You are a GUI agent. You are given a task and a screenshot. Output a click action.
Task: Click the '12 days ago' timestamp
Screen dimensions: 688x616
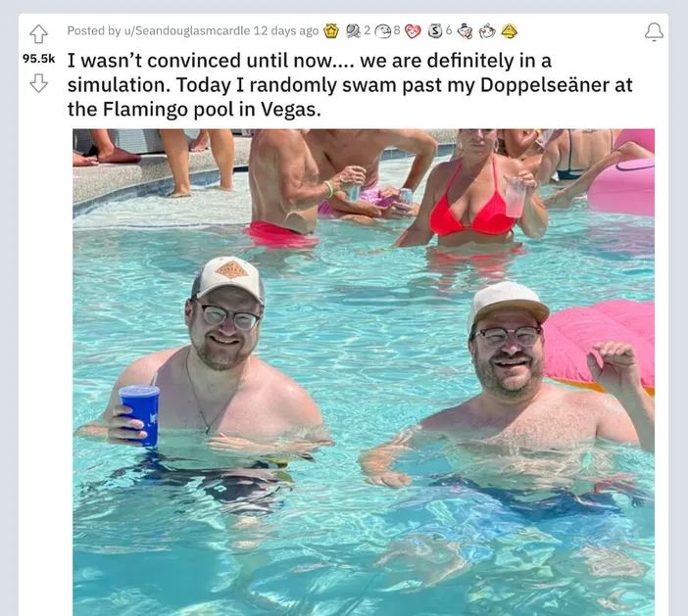pyautogui.click(x=286, y=30)
